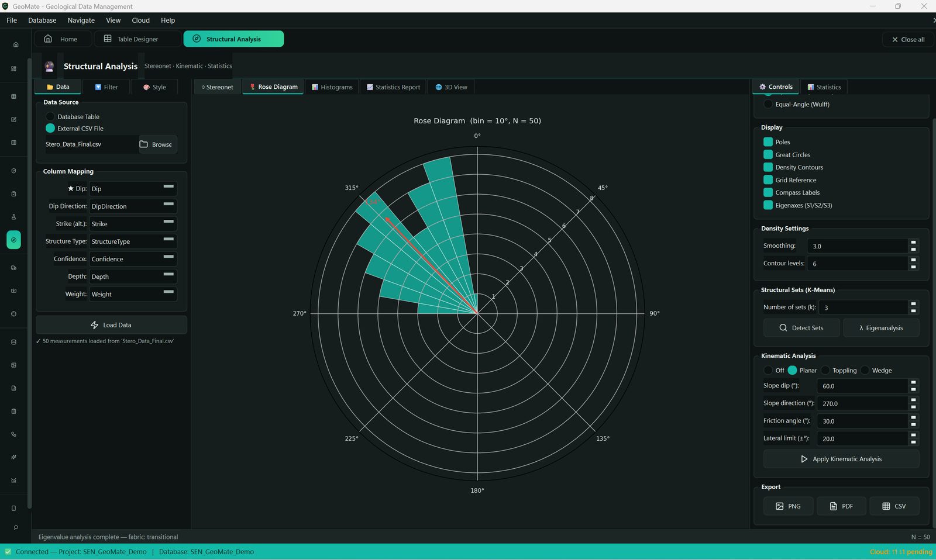Viewport: 936px width, 560px height.
Task: Switch to the Stereonet tab
Action: pos(218,87)
